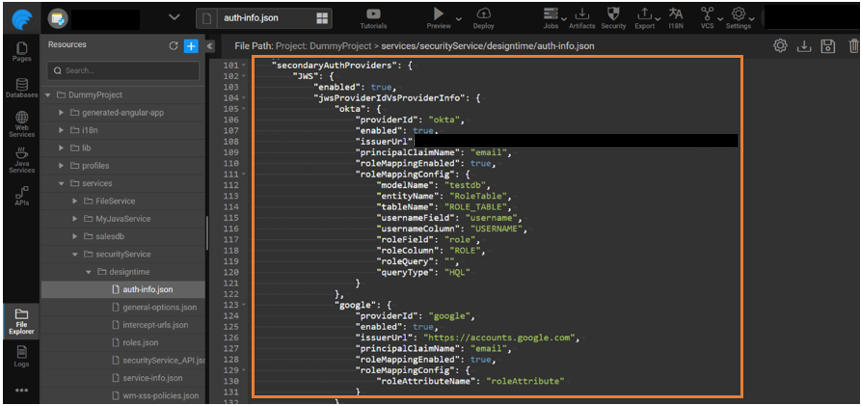862x406 pixels.
Task: Select roles.json in file tree
Action: 138,343
